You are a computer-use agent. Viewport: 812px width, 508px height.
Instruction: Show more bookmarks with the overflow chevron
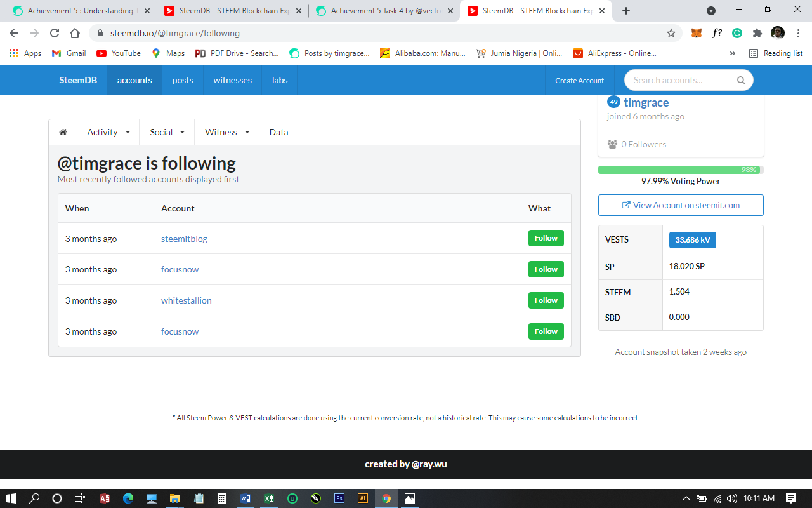733,53
